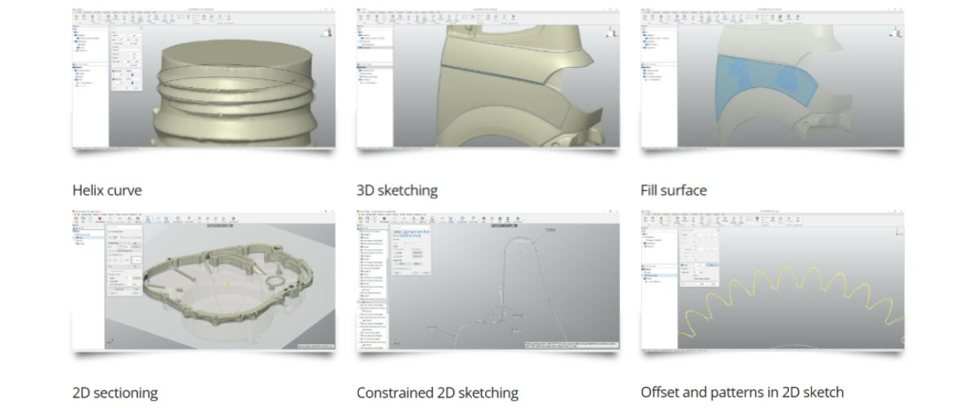Image resolution: width=980 pixels, height=408 pixels.
Task: Click the "Helix curve" caption text
Action: click(x=107, y=190)
